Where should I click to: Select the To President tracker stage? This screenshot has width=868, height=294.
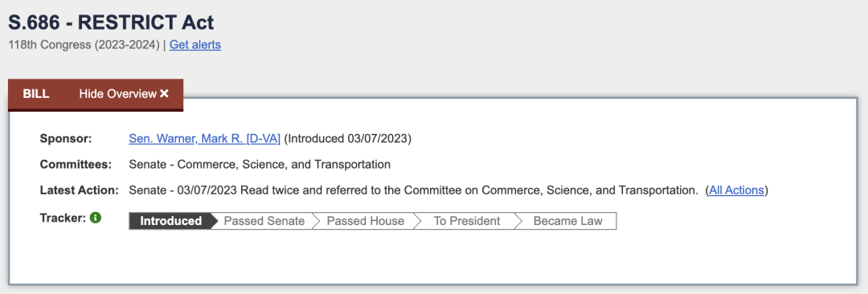click(467, 221)
